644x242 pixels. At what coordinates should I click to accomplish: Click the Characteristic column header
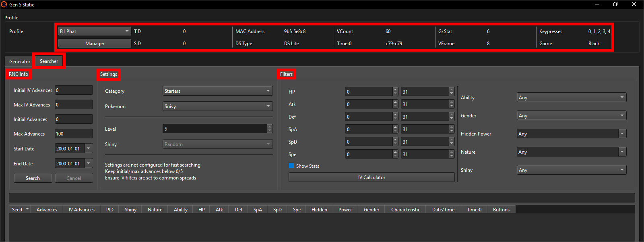point(405,209)
